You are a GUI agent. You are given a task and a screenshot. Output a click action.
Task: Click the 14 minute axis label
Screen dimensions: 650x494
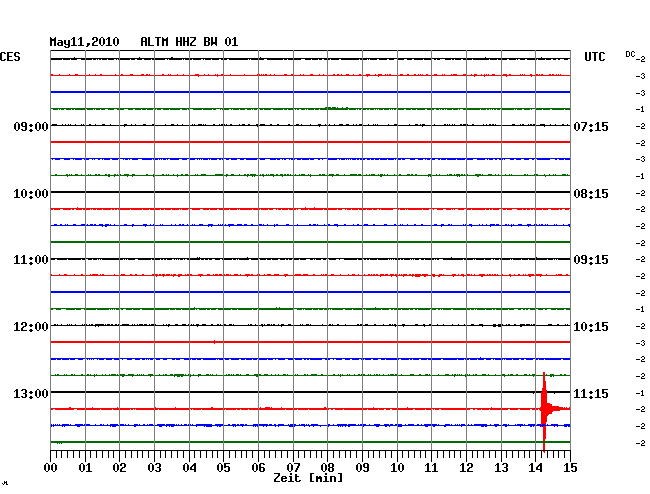[x=536, y=468]
